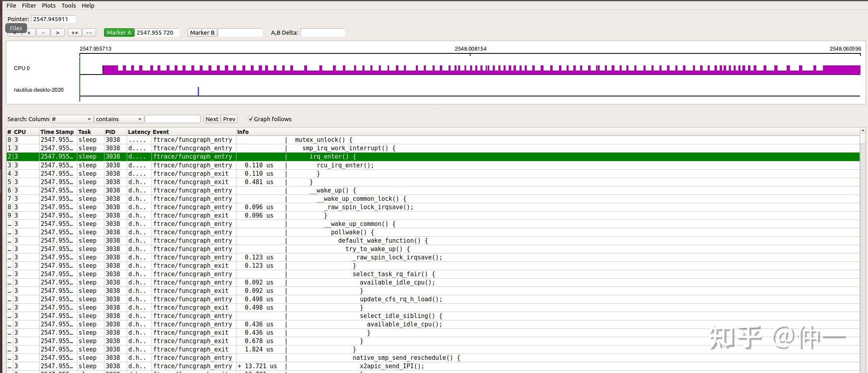The height and width of the screenshot is (373, 868).
Task: Open the File menu
Action: [x=11, y=6]
